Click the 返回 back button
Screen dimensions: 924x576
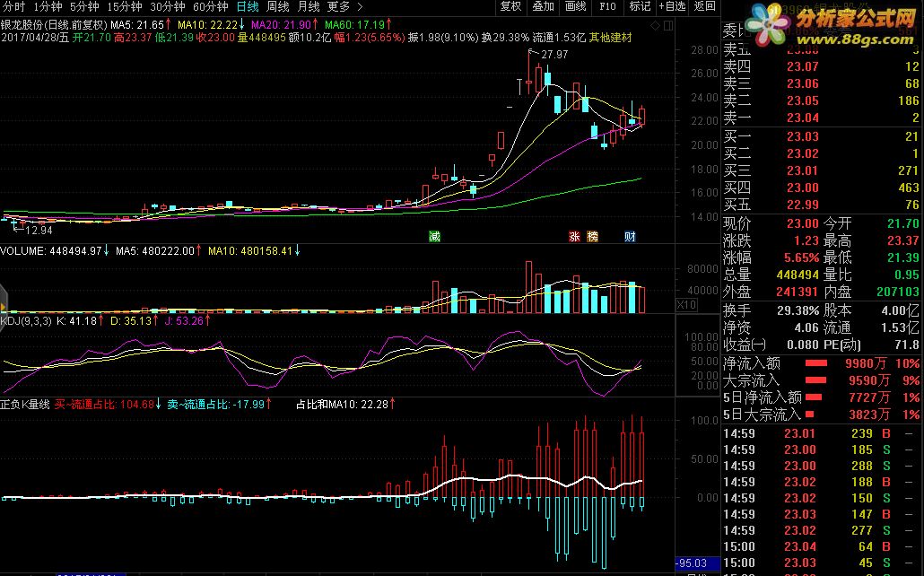705,6
